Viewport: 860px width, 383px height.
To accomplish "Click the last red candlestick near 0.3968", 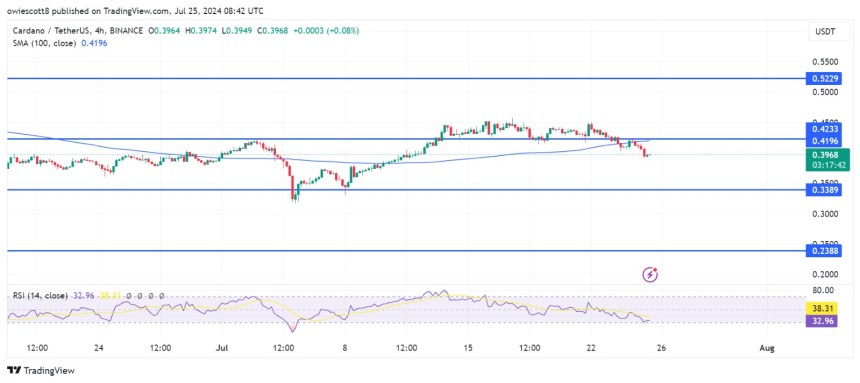I will pos(644,153).
